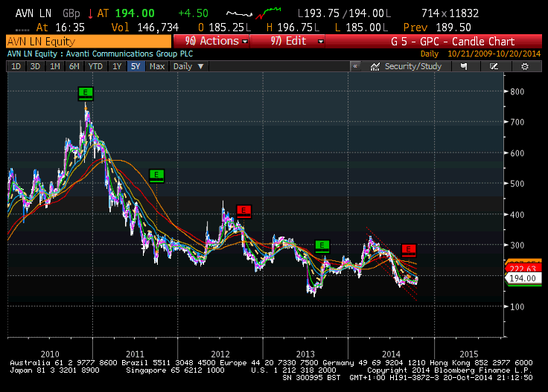Click the H 196.75 high value
548x392 pixels.
click(x=293, y=28)
